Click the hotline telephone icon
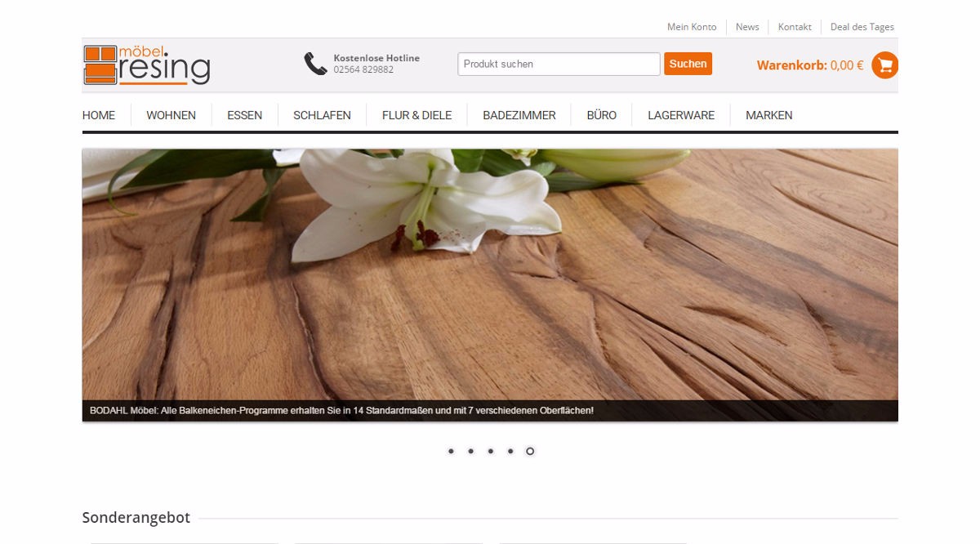The image size is (980, 544). pyautogui.click(x=315, y=64)
